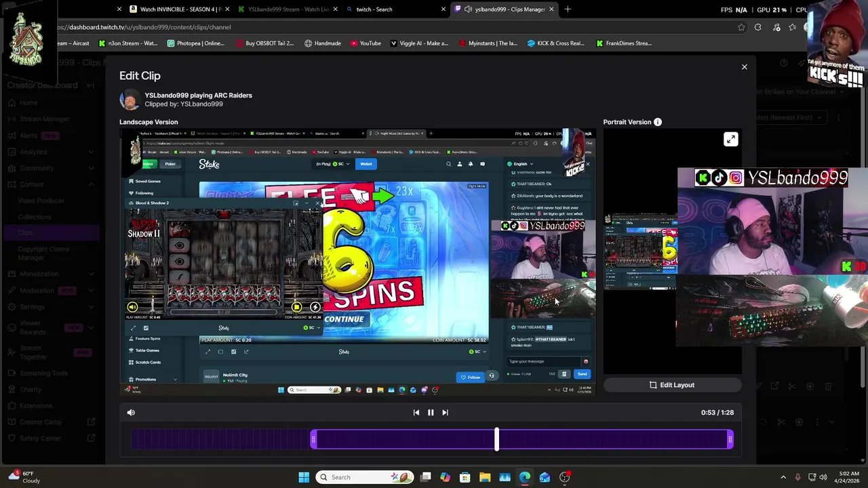Click the right trim handle

pos(730,440)
